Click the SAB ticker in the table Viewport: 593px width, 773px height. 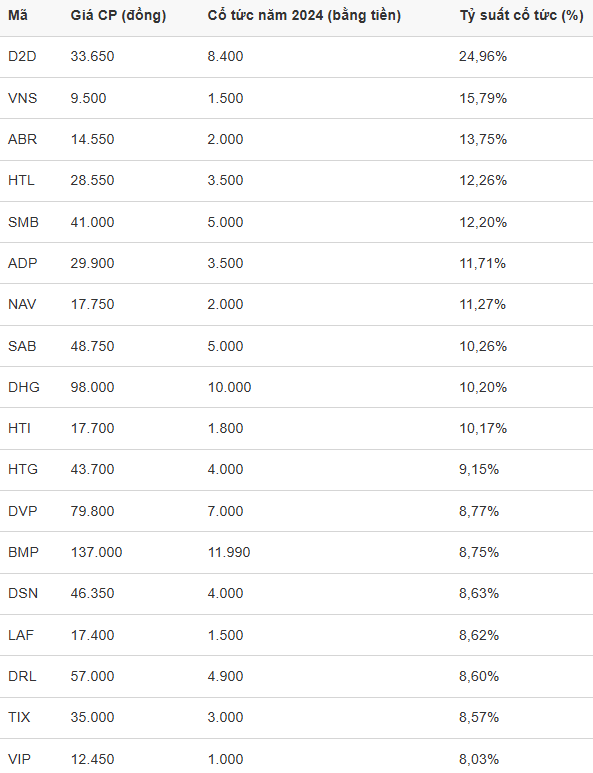[x=22, y=346]
